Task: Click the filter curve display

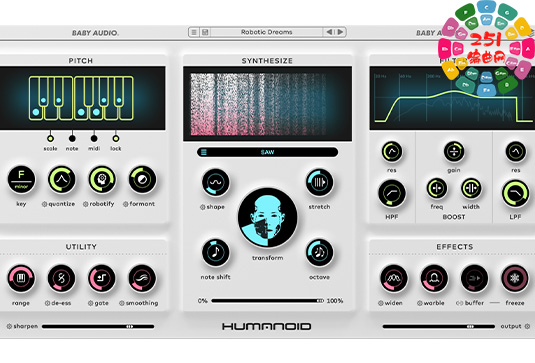Action: pos(452,98)
